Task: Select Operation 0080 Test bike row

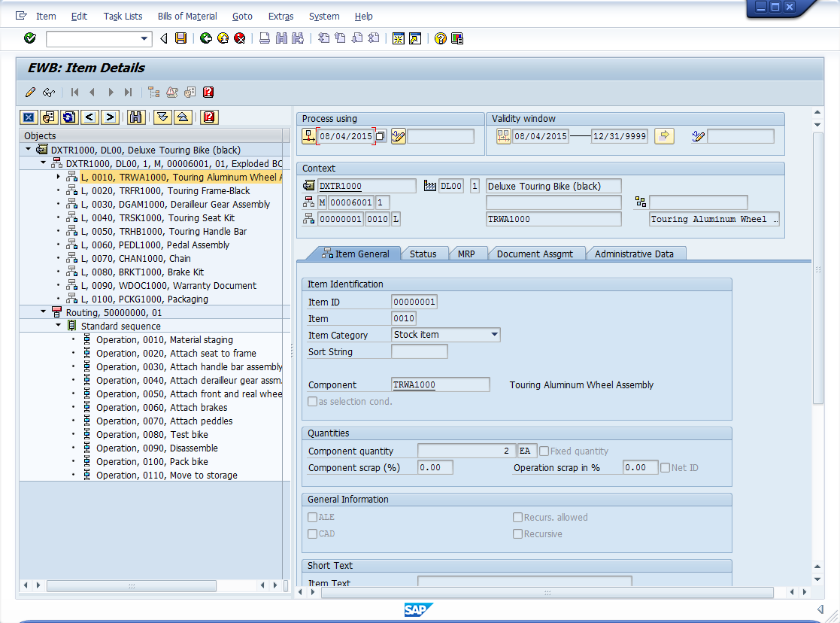Action: tap(152, 435)
